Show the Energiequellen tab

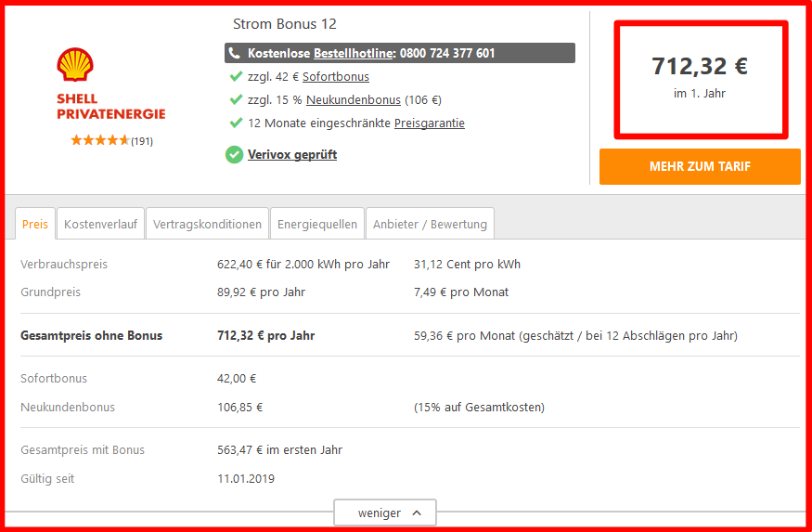[x=317, y=224]
